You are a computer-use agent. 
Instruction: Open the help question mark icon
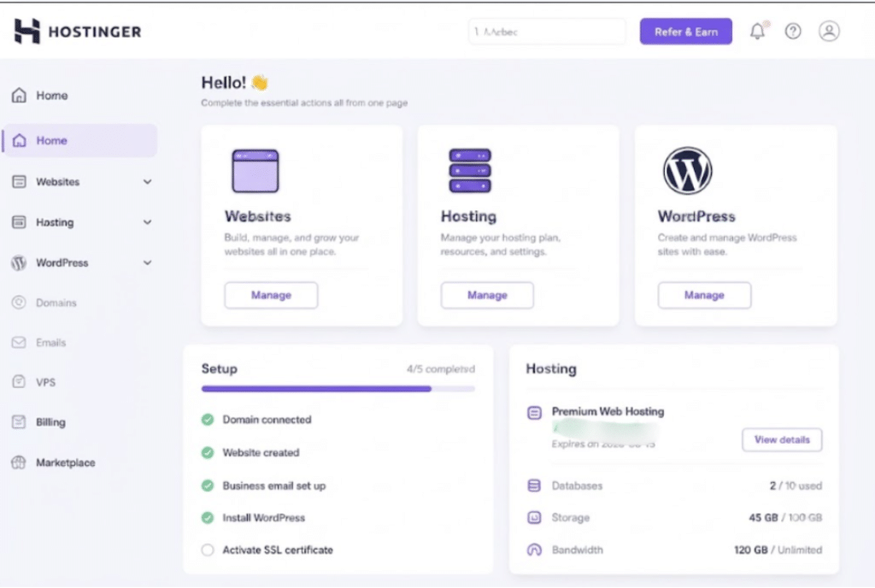coord(793,32)
